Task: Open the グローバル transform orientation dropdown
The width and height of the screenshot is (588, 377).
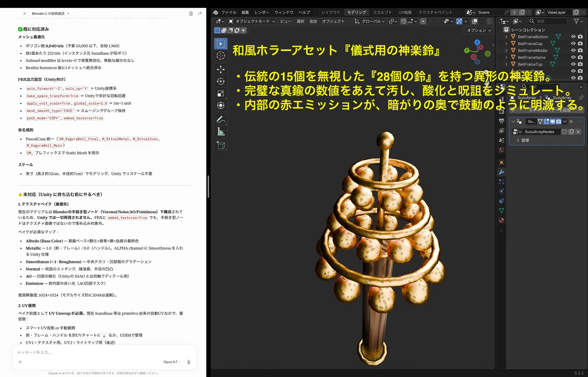Action: pyautogui.click(x=369, y=22)
